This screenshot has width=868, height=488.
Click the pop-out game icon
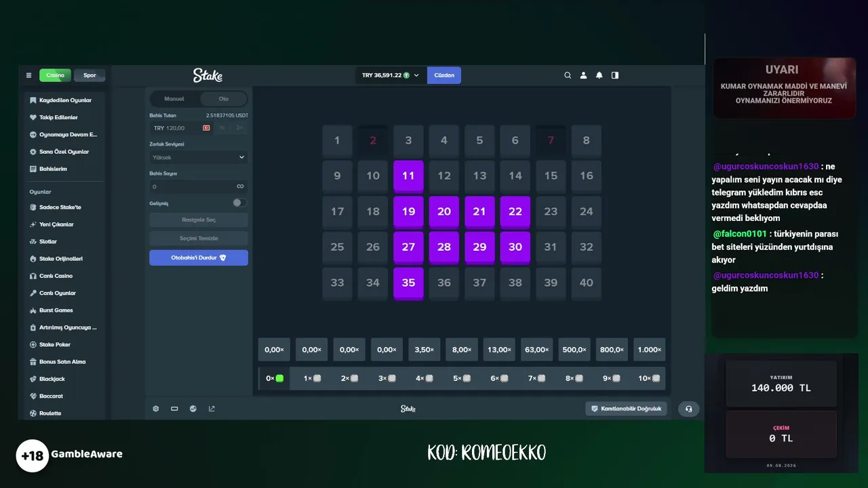point(212,409)
